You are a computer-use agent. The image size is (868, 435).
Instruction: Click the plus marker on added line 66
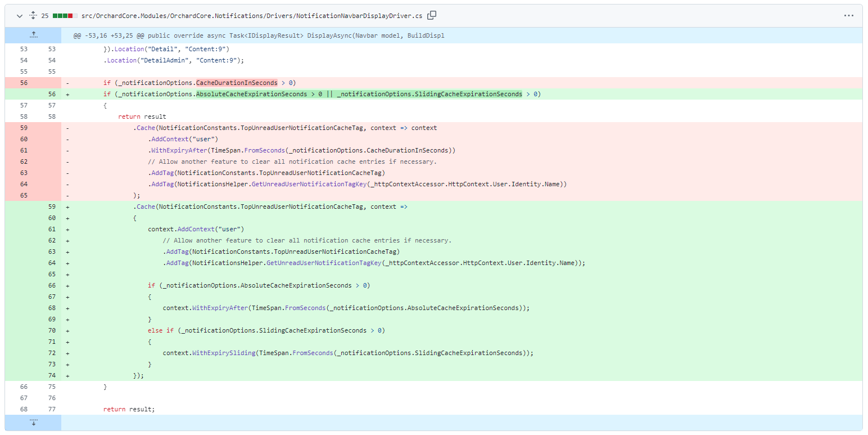[x=67, y=285]
